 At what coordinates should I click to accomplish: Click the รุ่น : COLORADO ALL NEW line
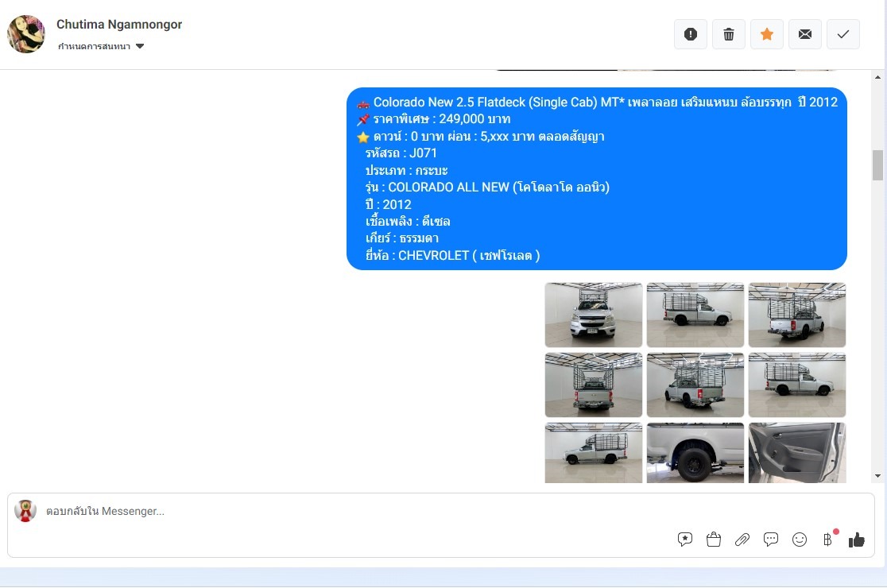tap(487, 188)
